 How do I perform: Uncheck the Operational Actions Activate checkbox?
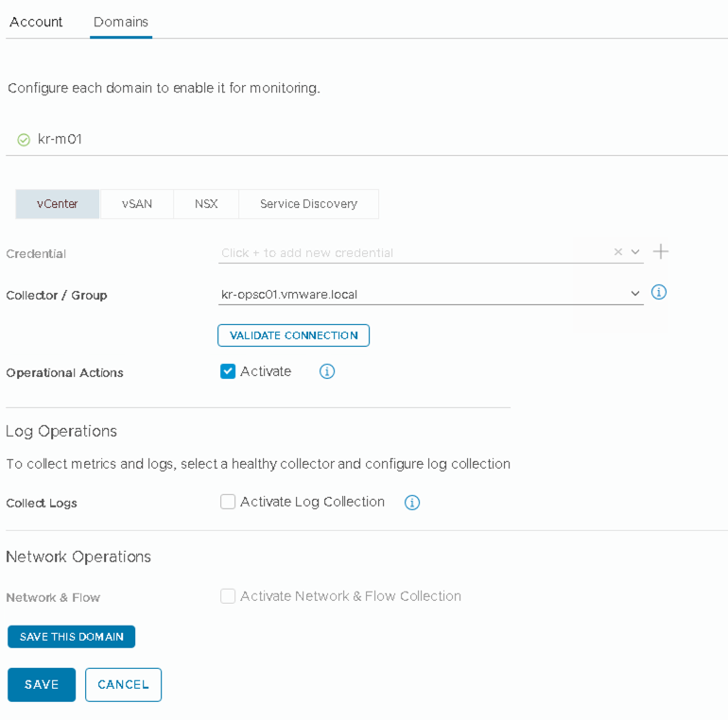pyautogui.click(x=228, y=371)
